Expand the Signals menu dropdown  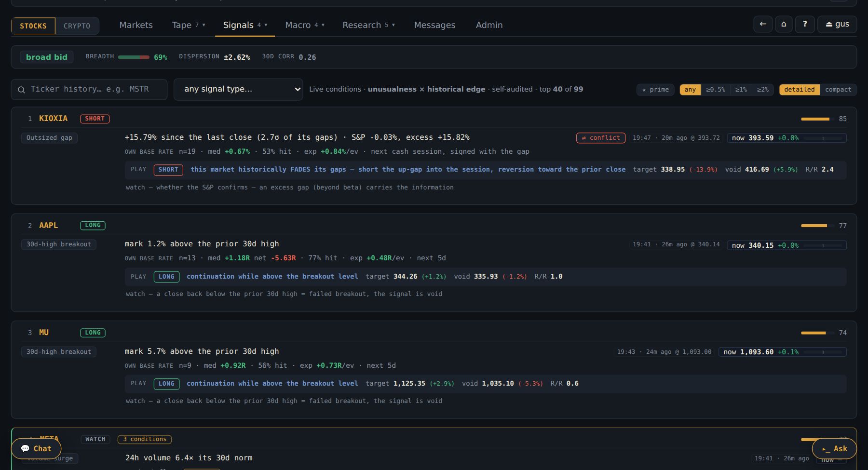tap(245, 25)
